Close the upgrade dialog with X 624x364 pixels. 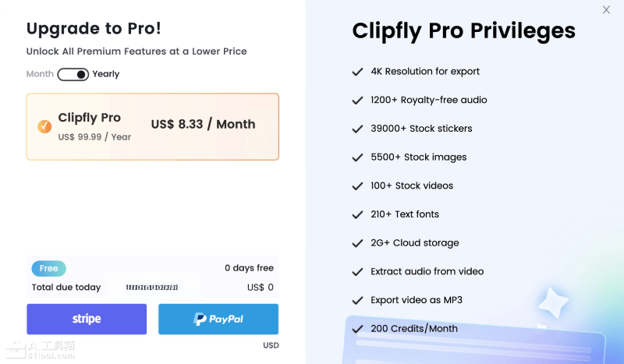click(x=606, y=10)
